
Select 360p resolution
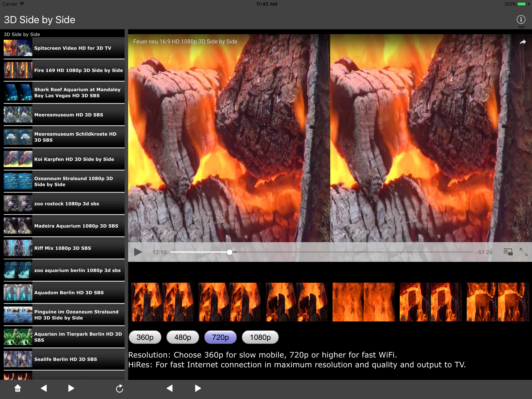coord(145,337)
